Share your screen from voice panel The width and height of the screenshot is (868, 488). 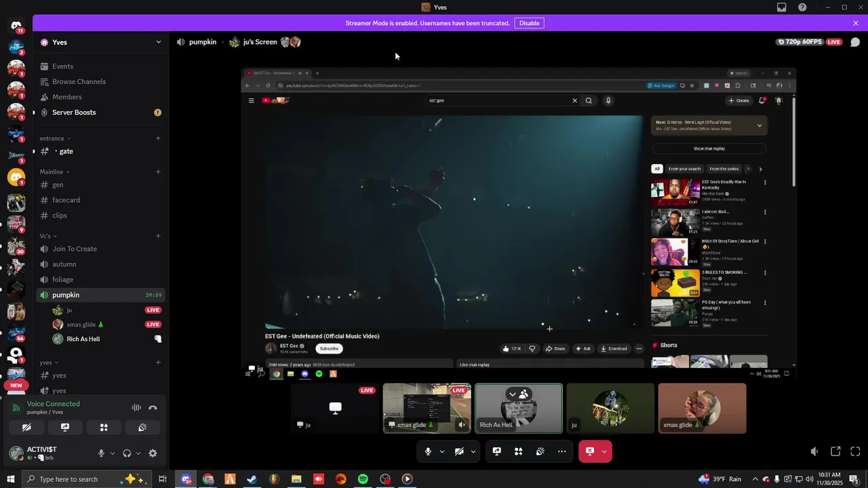(x=65, y=428)
